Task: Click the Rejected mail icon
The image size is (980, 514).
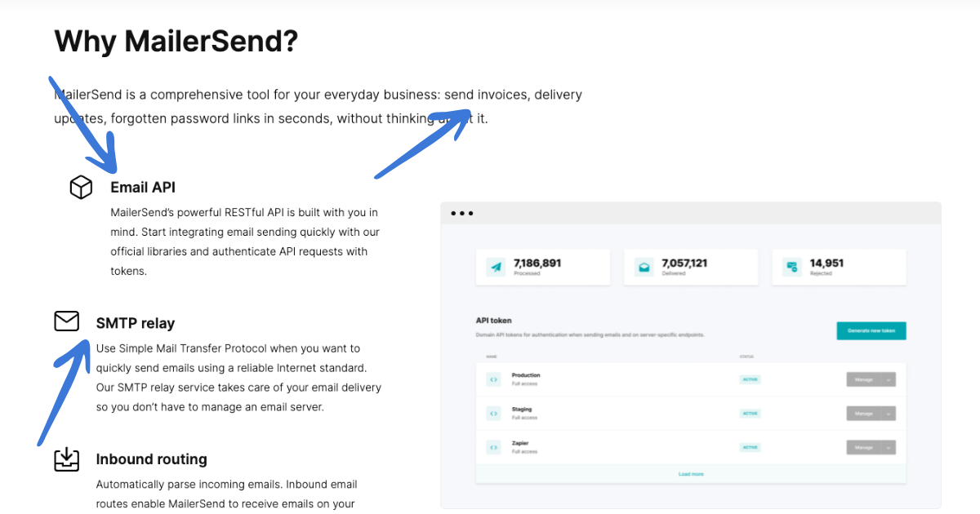Action: (x=791, y=267)
